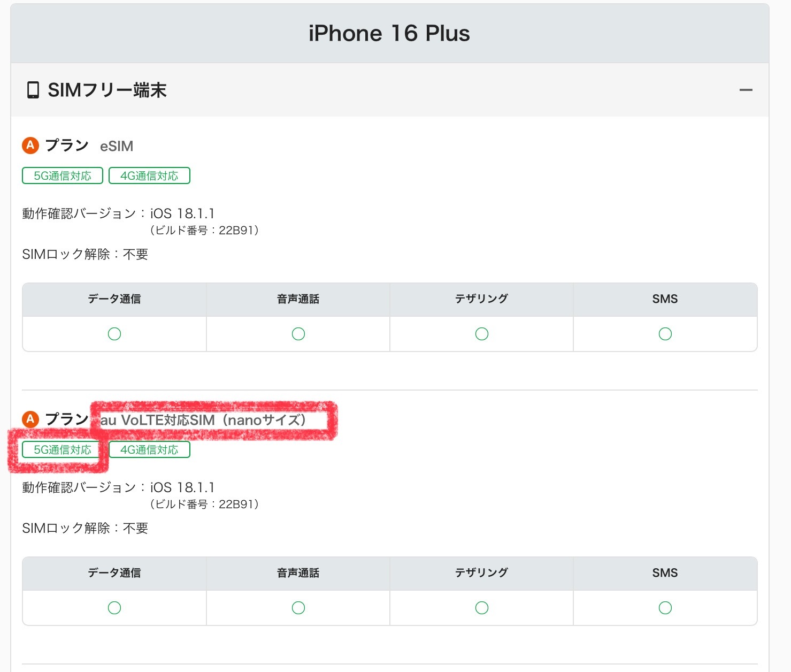Click the テザリング column header in eSIM table
The width and height of the screenshot is (791, 672).
pos(482,299)
